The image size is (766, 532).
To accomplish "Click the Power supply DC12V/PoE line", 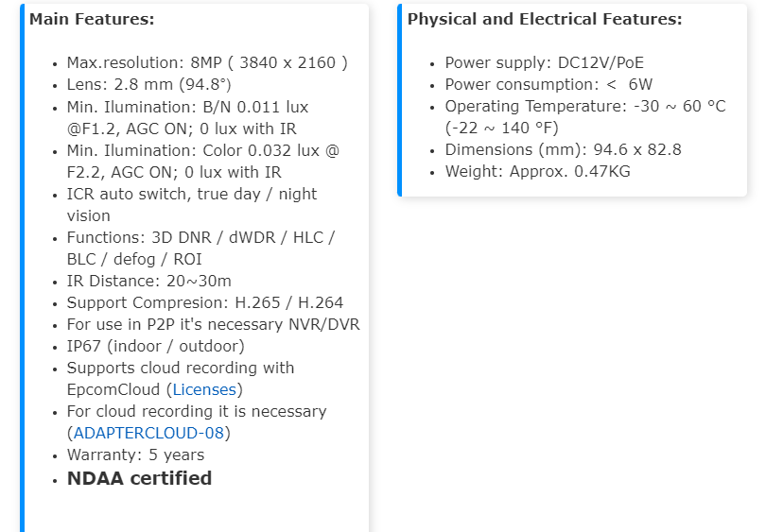I will pos(544,63).
